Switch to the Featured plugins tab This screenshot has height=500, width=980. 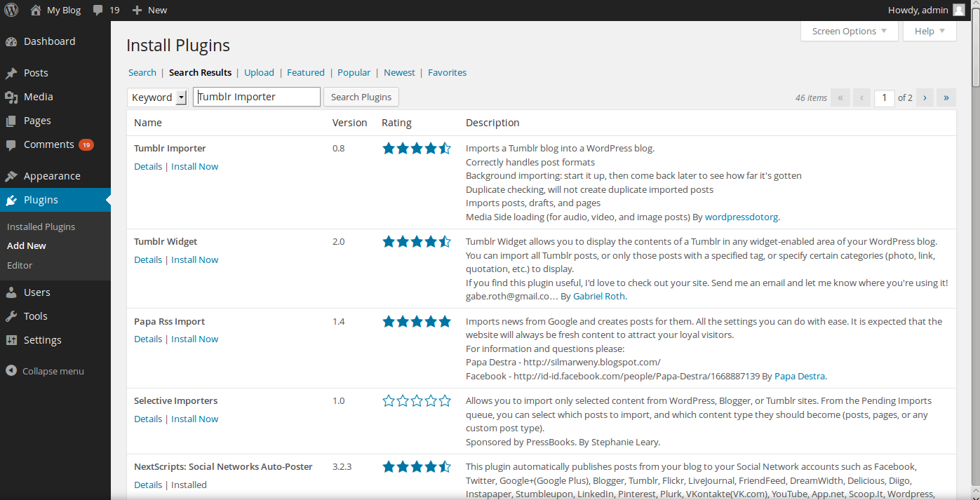305,72
